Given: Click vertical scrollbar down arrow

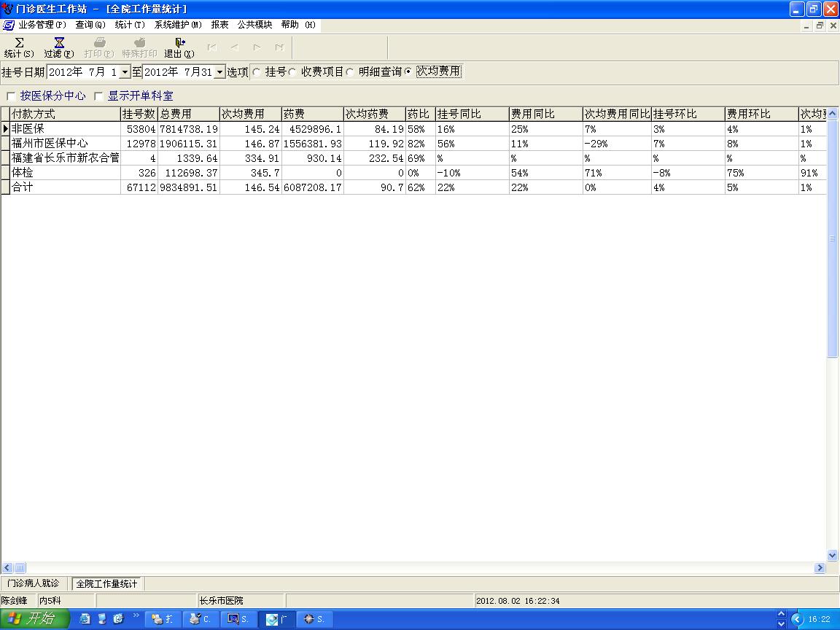Looking at the screenshot, I should tap(833, 556).
